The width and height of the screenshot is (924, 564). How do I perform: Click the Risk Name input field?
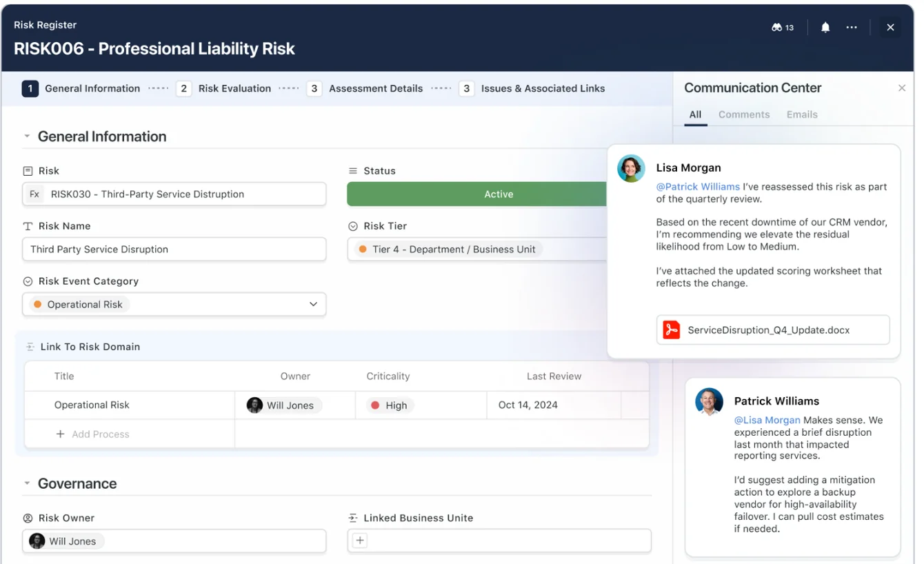tap(174, 249)
